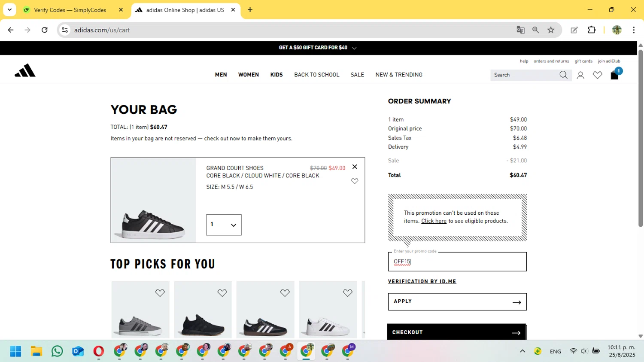This screenshot has width=644, height=362.
Task: Open the wishlist heart in header
Action: (x=597, y=75)
